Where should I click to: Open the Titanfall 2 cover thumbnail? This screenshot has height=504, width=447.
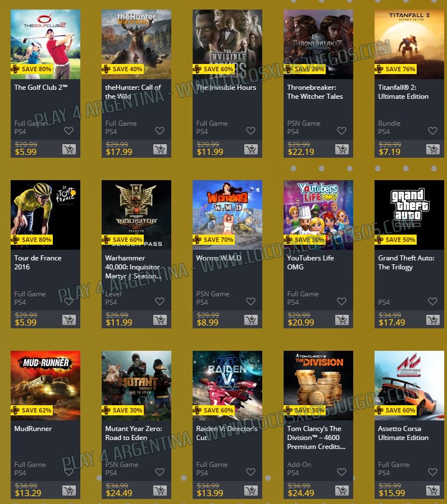pos(409,44)
